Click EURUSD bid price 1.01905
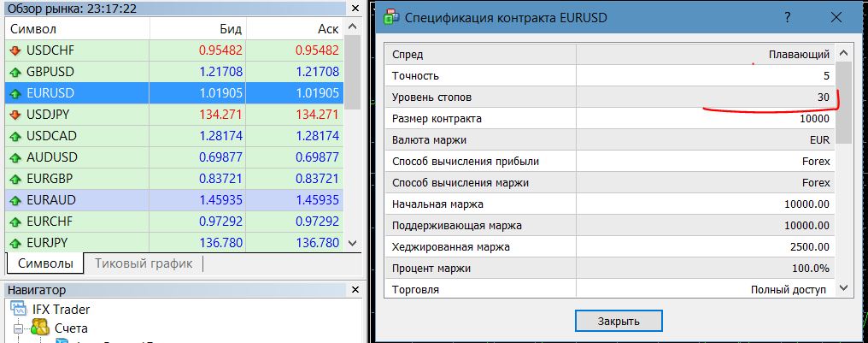 click(221, 93)
